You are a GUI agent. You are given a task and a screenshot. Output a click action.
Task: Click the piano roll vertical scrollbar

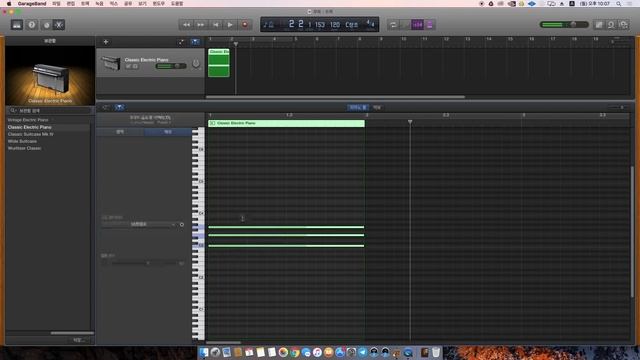[633, 231]
